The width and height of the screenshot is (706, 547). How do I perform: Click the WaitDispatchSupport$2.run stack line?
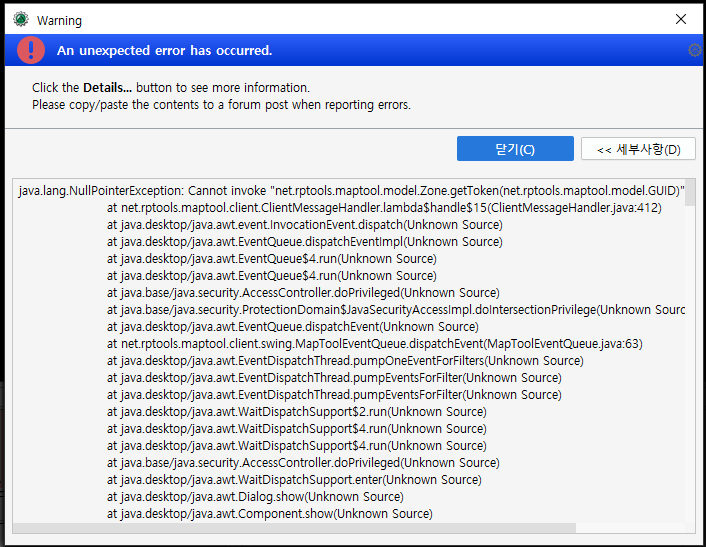[297, 412]
